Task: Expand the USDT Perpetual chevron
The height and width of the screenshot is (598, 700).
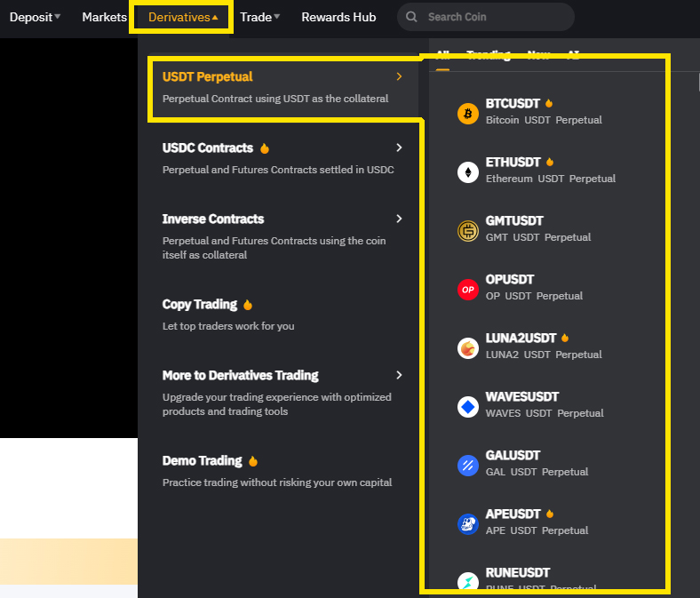Action: (399, 76)
